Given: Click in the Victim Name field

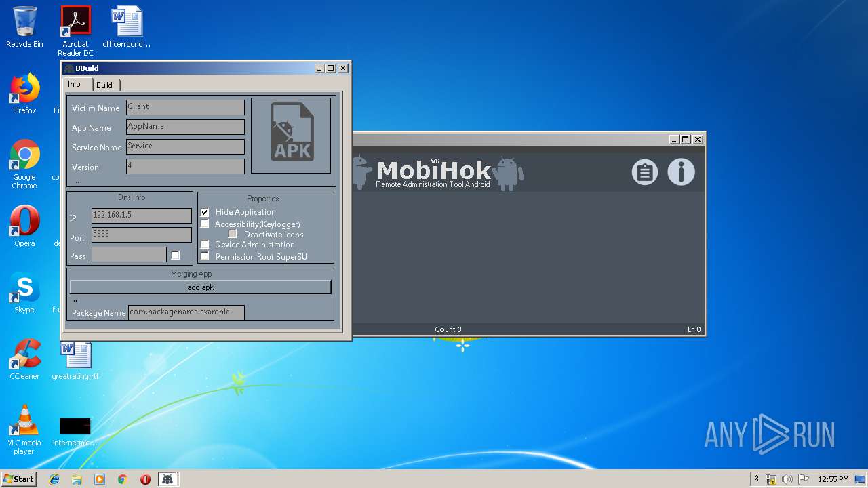Looking at the screenshot, I should (185, 107).
